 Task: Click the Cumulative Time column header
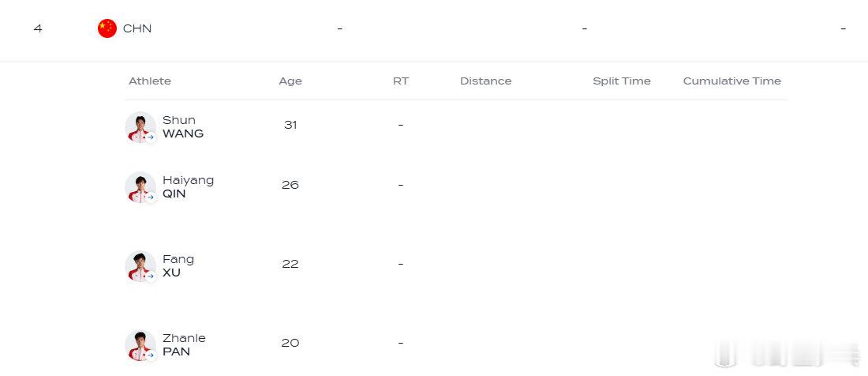pyautogui.click(x=731, y=81)
